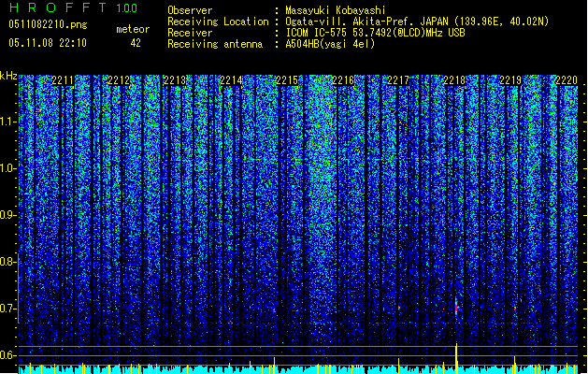Click the A504HB(yagi 4el) antenna text

(330, 44)
